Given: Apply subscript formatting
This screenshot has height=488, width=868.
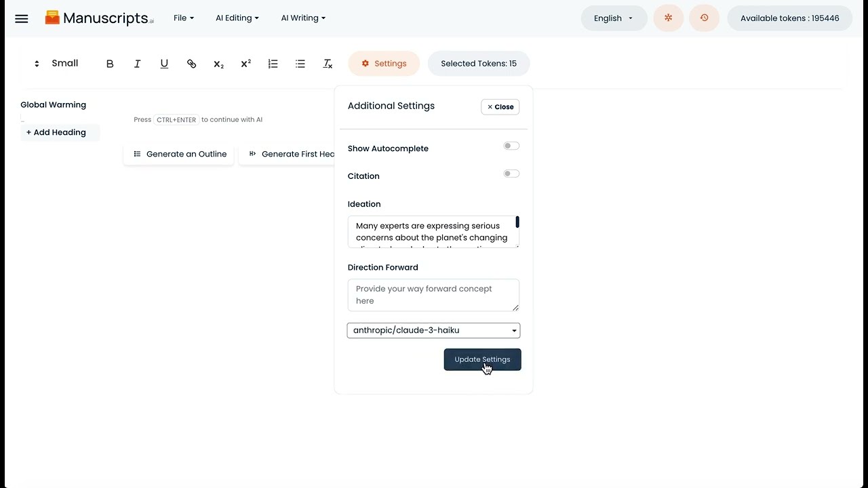Looking at the screenshot, I should 218,64.
